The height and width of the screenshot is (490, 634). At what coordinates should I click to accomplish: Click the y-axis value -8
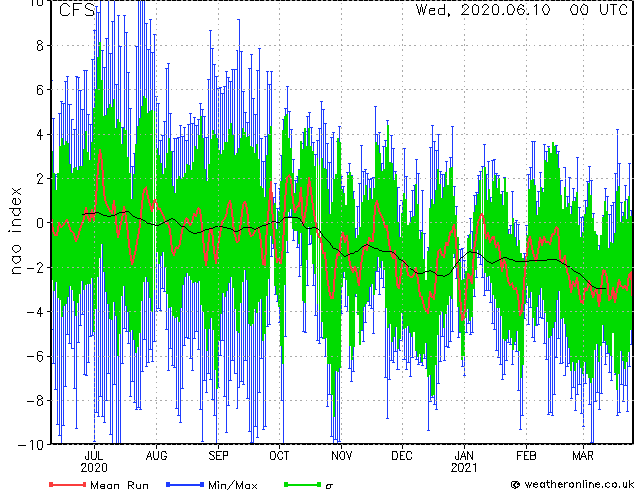click(35, 401)
